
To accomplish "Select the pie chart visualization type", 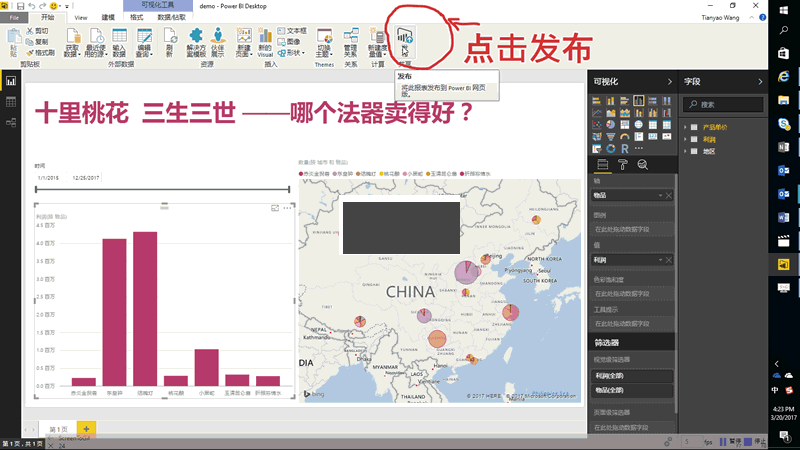I will (x=608, y=124).
